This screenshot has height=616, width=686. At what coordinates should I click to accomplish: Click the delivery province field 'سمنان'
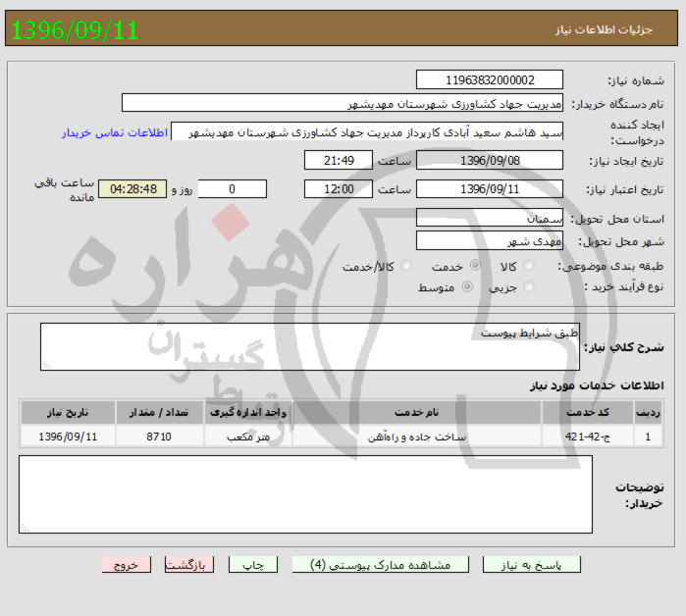point(489,218)
